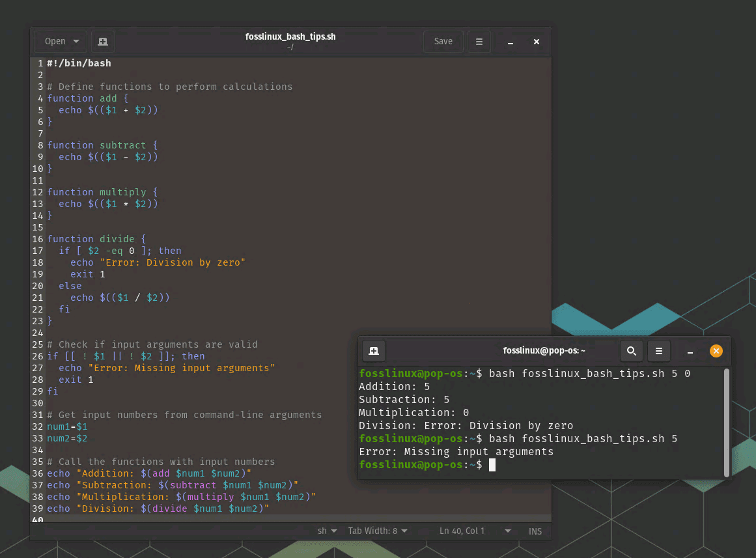Viewport: 756px width, 558px height.
Task: Expand the Tab Width: 8 dropdown
Action: pos(378,531)
